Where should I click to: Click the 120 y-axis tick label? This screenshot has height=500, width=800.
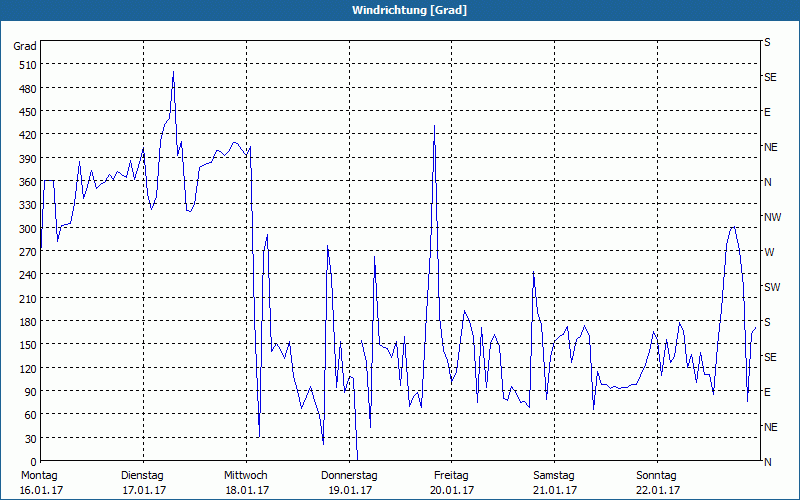coord(28,368)
